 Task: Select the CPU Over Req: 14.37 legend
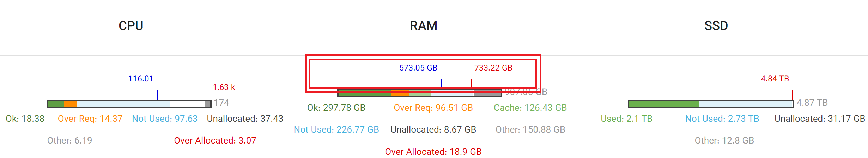pyautogui.click(x=90, y=119)
